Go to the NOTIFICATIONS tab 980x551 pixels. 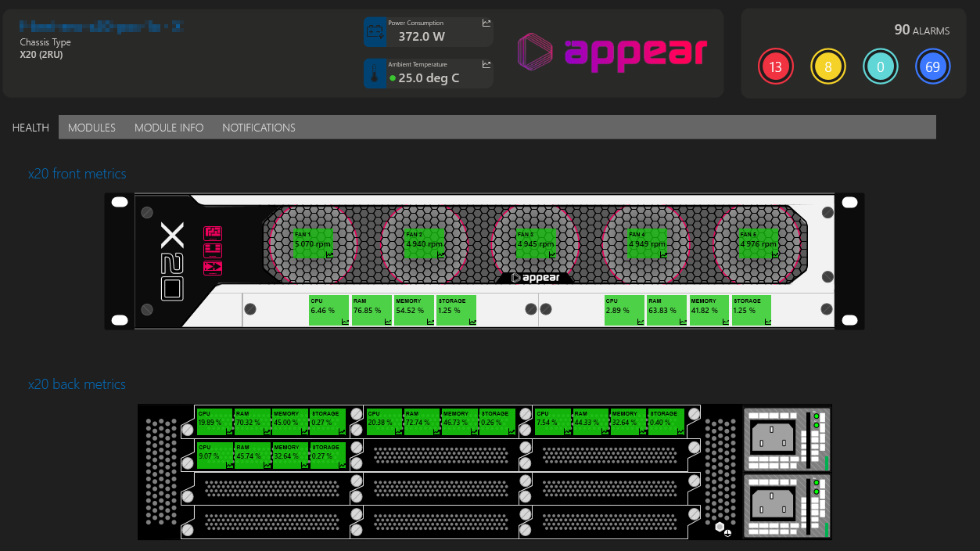click(259, 128)
